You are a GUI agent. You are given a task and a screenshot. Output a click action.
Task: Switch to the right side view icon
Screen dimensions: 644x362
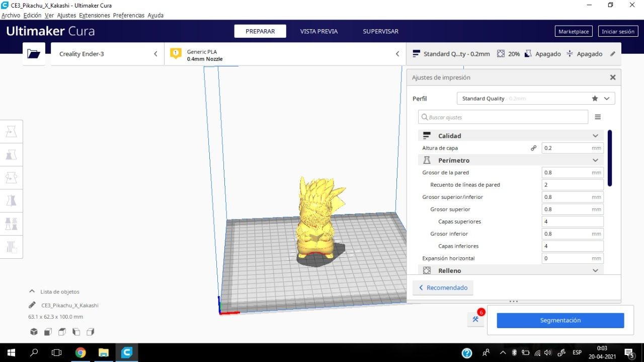pyautogui.click(x=90, y=332)
